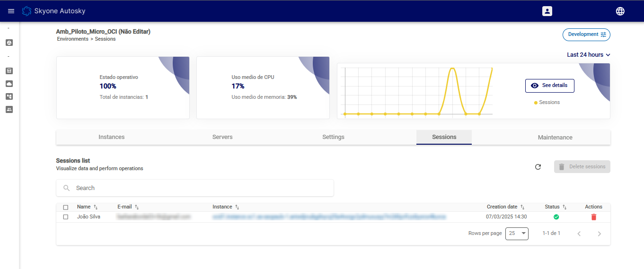This screenshot has height=269, width=644.
Task: Select the checkbox for João Silva row
Action: (66, 217)
